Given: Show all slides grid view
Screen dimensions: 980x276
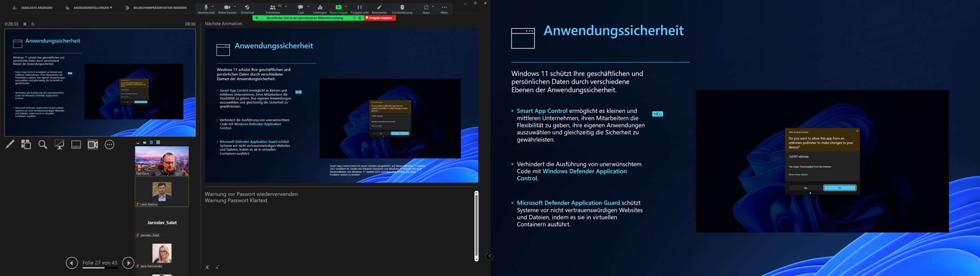Looking at the screenshot, I should [x=26, y=145].
